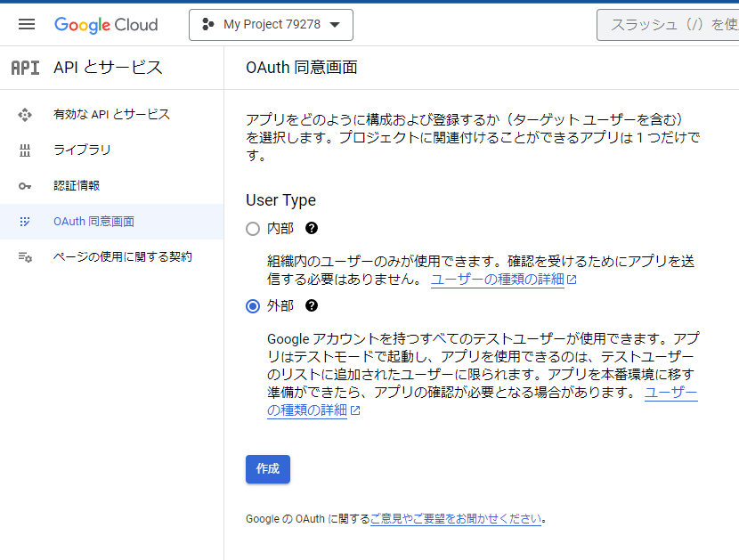Image resolution: width=739 pixels, height=560 pixels.
Task: Open 有効な API とサービス page
Action: click(111, 115)
